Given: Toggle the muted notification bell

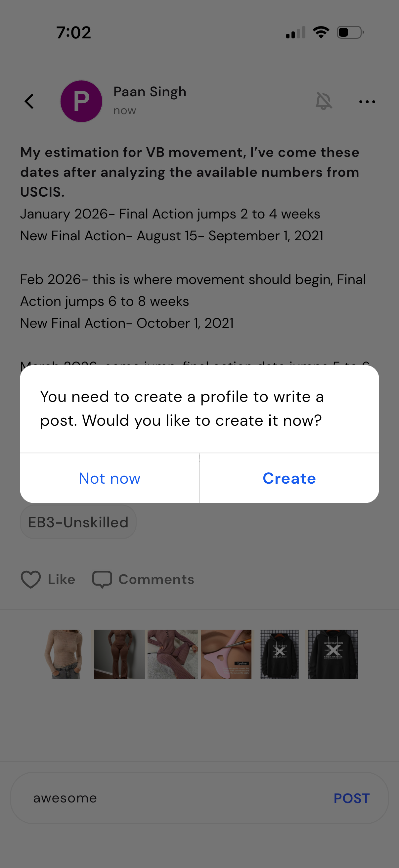Looking at the screenshot, I should (324, 101).
